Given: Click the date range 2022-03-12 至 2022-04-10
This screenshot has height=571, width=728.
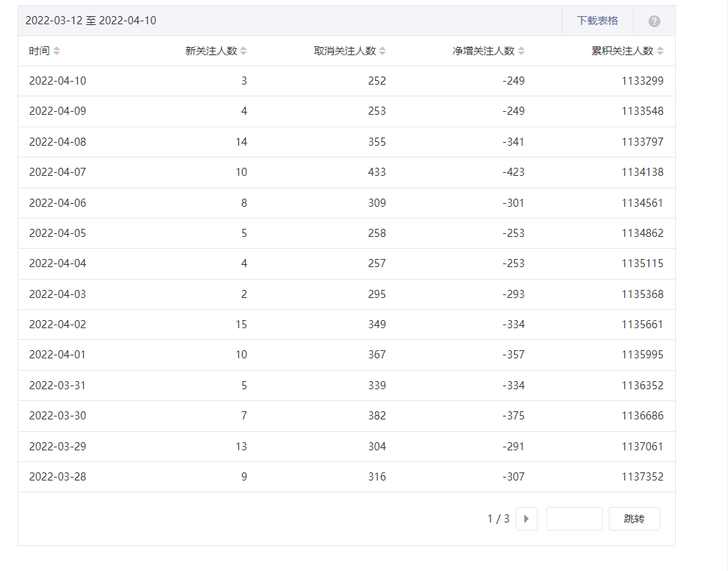Looking at the screenshot, I should click(90, 21).
